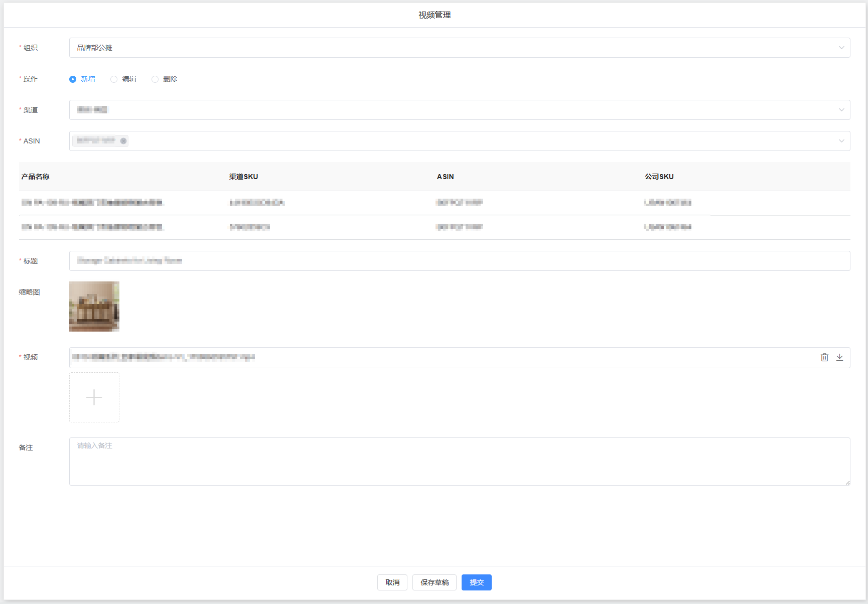
Task: Delete the uploaded video file with trash icon
Action: [x=824, y=357]
